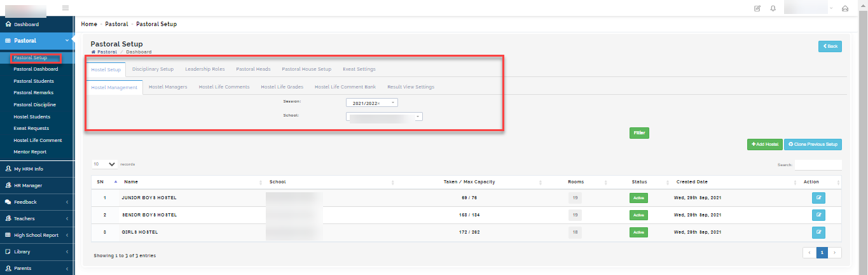Click Pastoral in the top breadcrumb
This screenshot has width=868, height=275.
click(x=116, y=24)
